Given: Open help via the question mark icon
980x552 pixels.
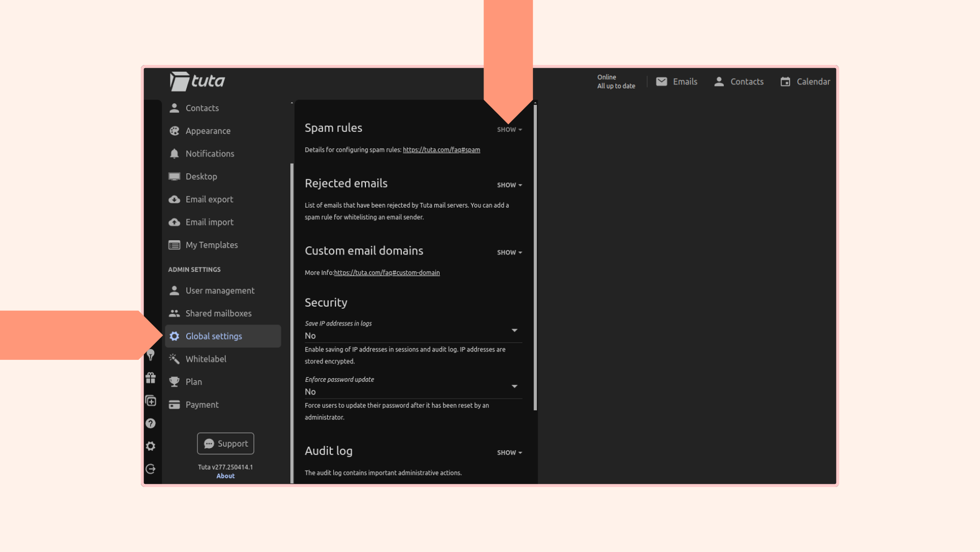Looking at the screenshot, I should point(151,423).
